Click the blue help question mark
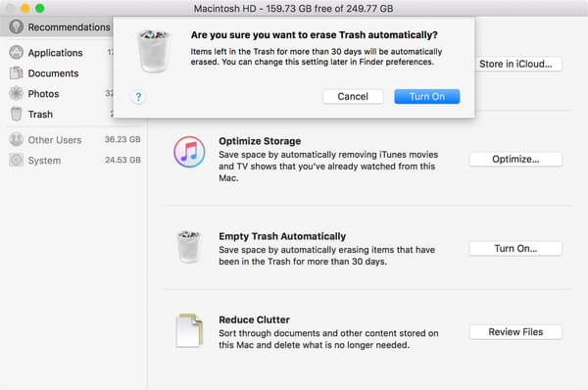 coord(138,97)
